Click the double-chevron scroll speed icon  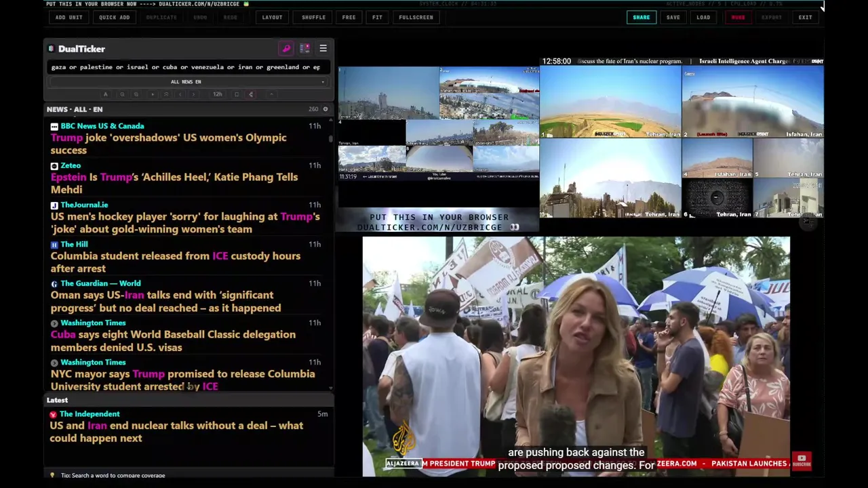166,94
